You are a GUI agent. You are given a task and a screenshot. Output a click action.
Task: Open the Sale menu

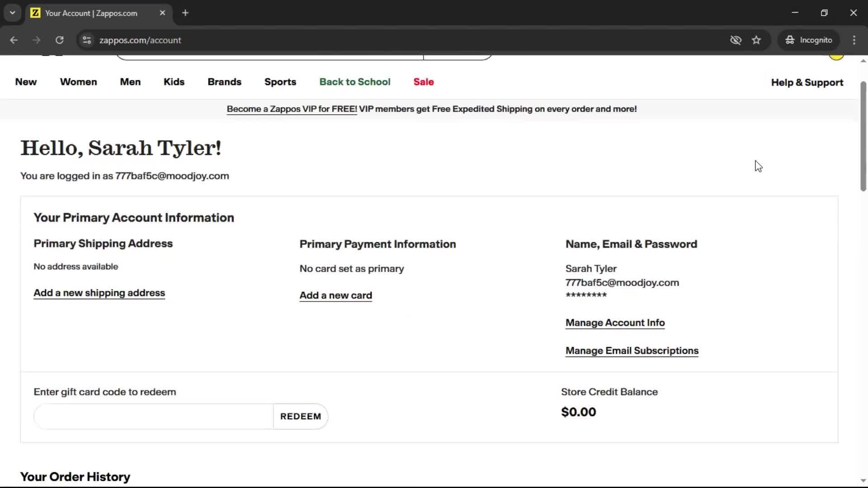(x=424, y=82)
